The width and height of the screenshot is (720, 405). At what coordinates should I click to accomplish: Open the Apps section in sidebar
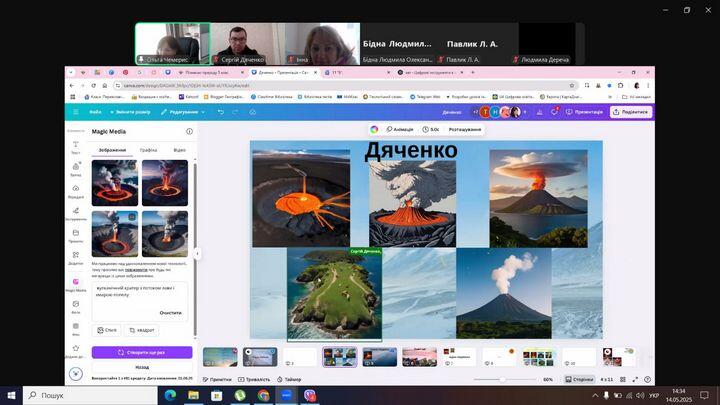click(x=76, y=258)
